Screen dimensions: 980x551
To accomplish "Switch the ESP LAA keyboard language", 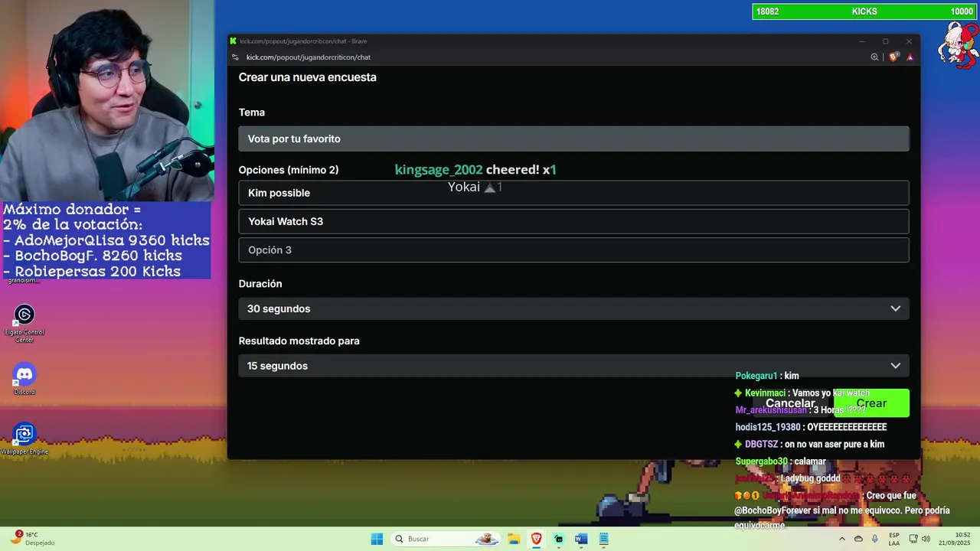I will 894,539.
